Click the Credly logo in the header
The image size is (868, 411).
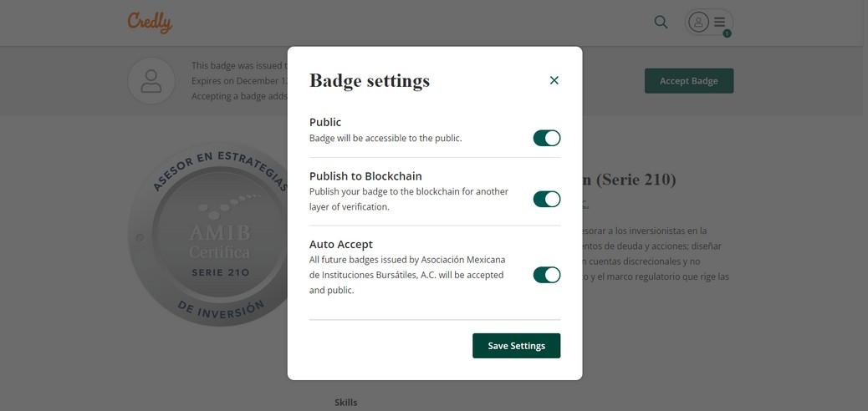click(150, 22)
